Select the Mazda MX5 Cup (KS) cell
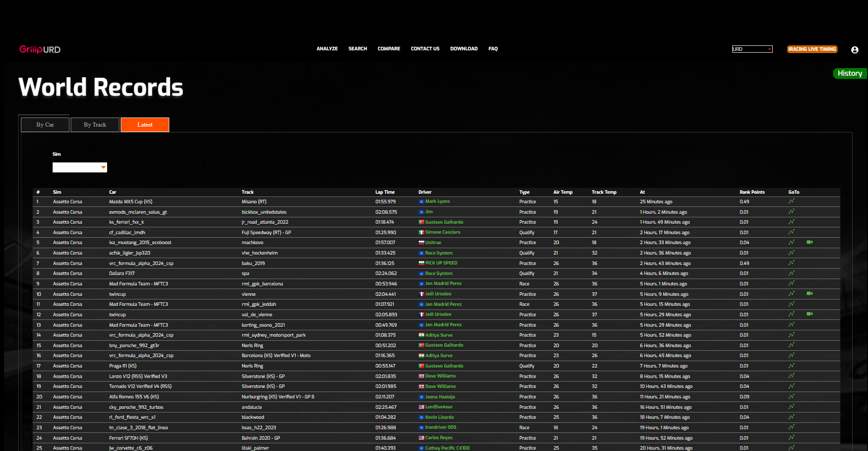The height and width of the screenshot is (451, 868). pos(131,201)
